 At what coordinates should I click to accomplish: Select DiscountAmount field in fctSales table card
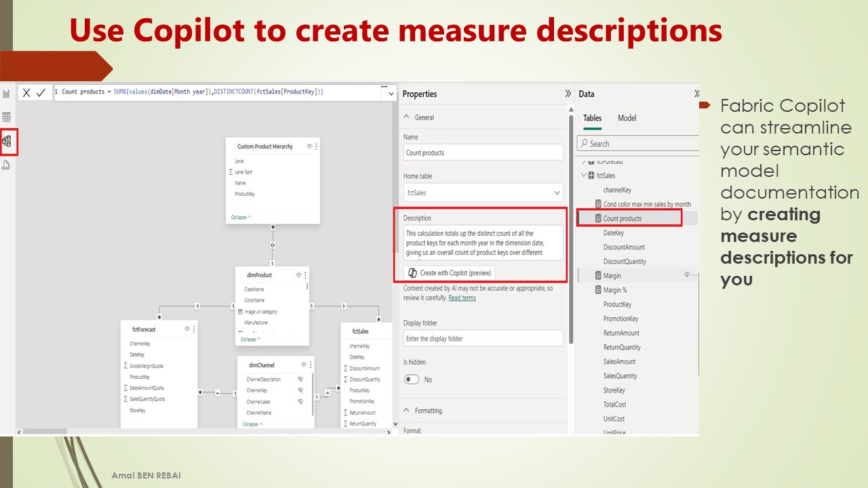tap(364, 369)
